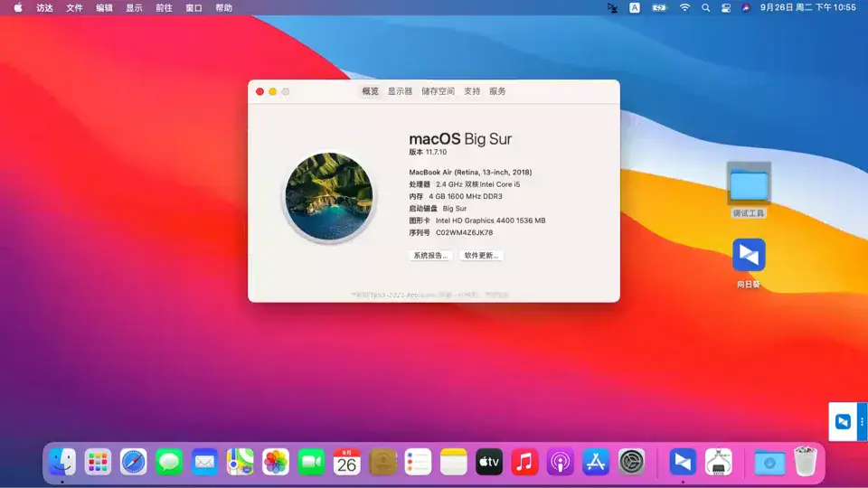Open Podcasts app in the Dock
The image size is (868, 488).
tap(561, 462)
